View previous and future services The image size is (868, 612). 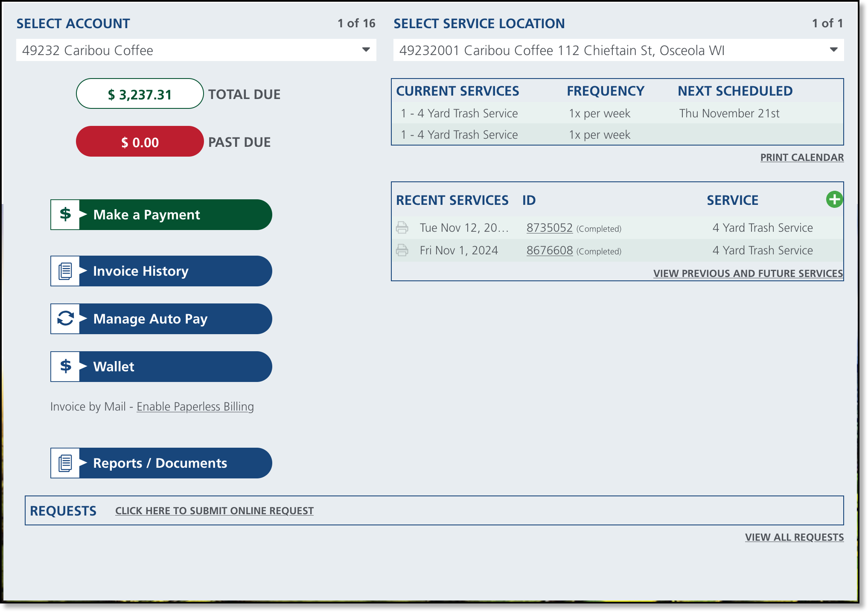748,274
